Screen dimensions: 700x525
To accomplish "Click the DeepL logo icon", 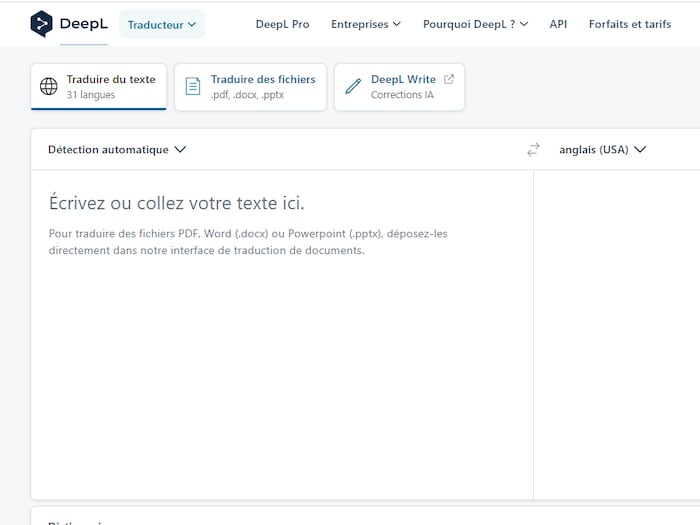I will click(41, 24).
